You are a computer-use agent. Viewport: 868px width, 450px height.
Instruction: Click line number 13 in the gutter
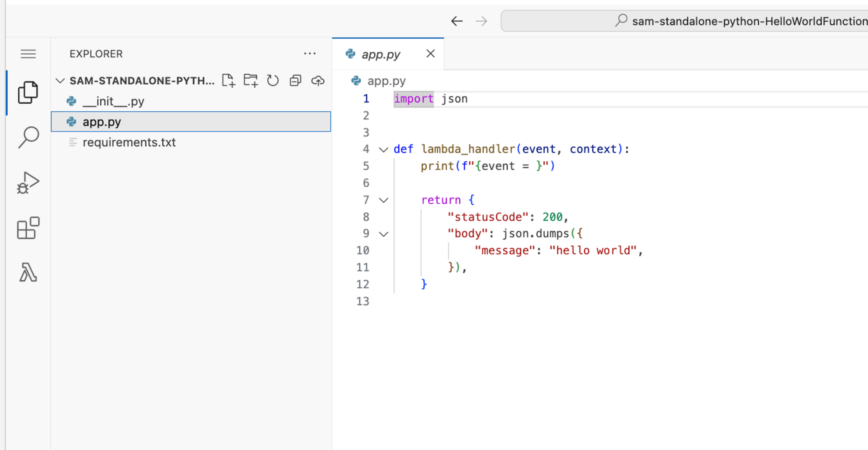[363, 301]
